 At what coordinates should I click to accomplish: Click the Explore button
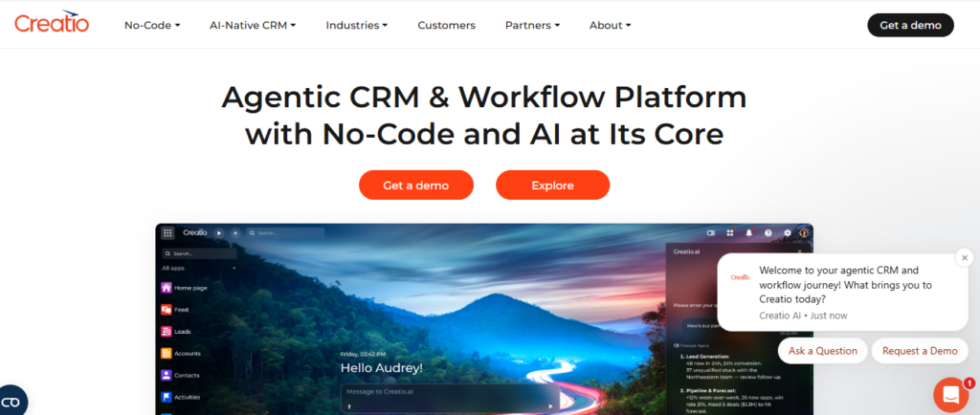[552, 186]
